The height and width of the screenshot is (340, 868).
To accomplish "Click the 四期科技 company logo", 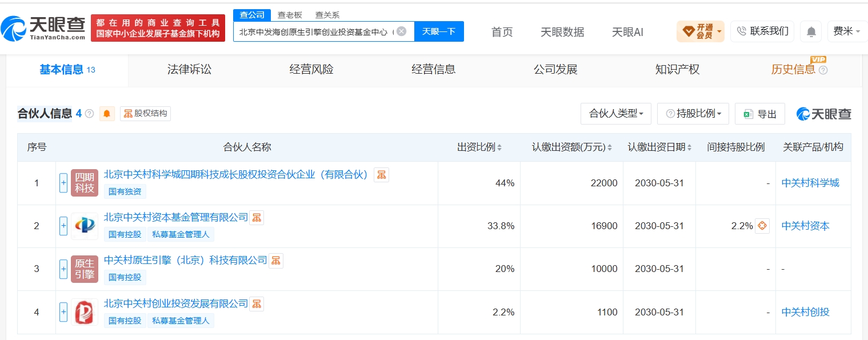I will (x=85, y=183).
